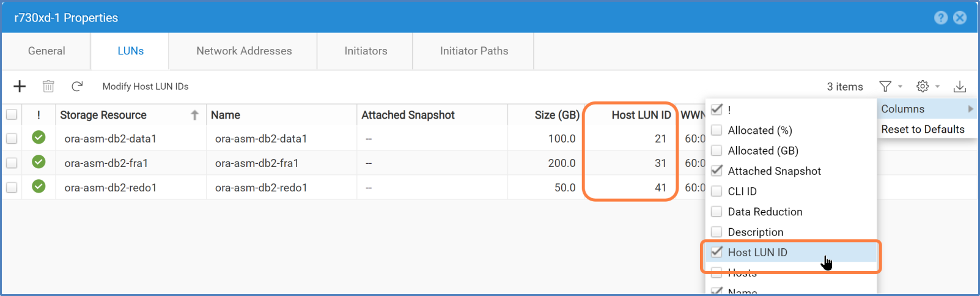The width and height of the screenshot is (980, 296).
Task: Uncheck the '!' column checkbox
Action: (717, 109)
